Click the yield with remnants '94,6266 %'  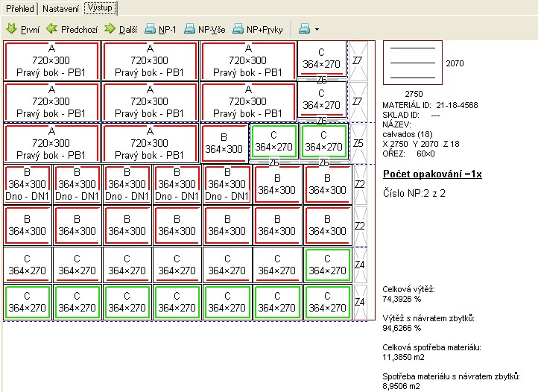pyautogui.click(x=402, y=328)
